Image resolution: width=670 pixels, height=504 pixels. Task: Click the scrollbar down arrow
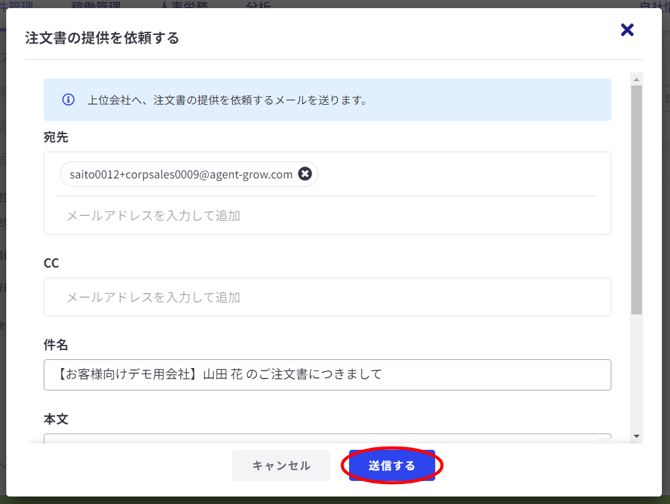click(x=637, y=436)
